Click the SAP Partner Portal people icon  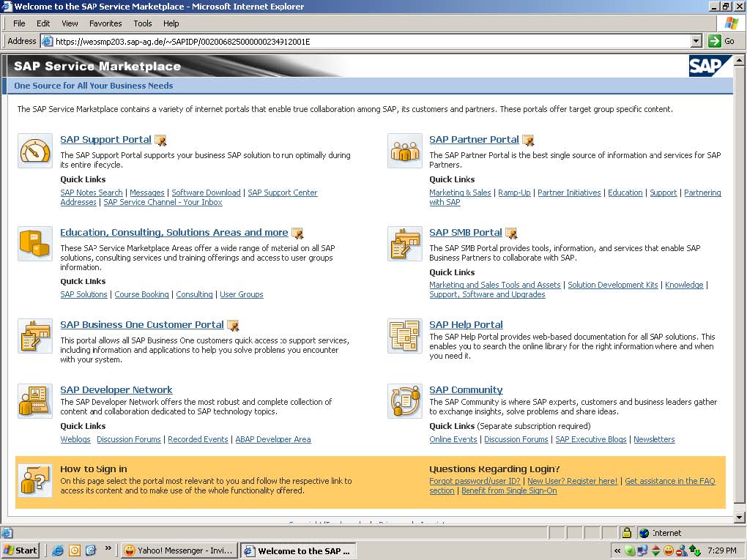405,151
